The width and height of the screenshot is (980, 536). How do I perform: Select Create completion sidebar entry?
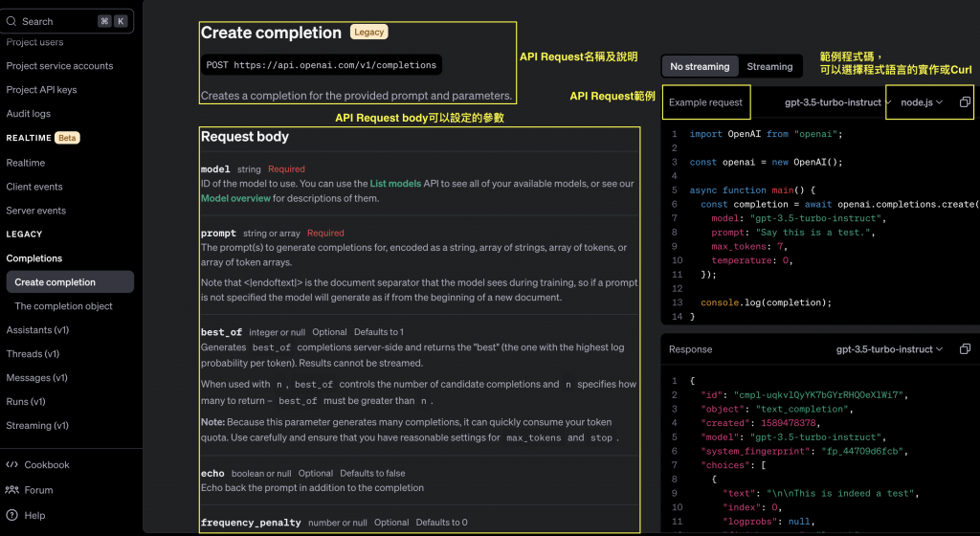[70, 281]
